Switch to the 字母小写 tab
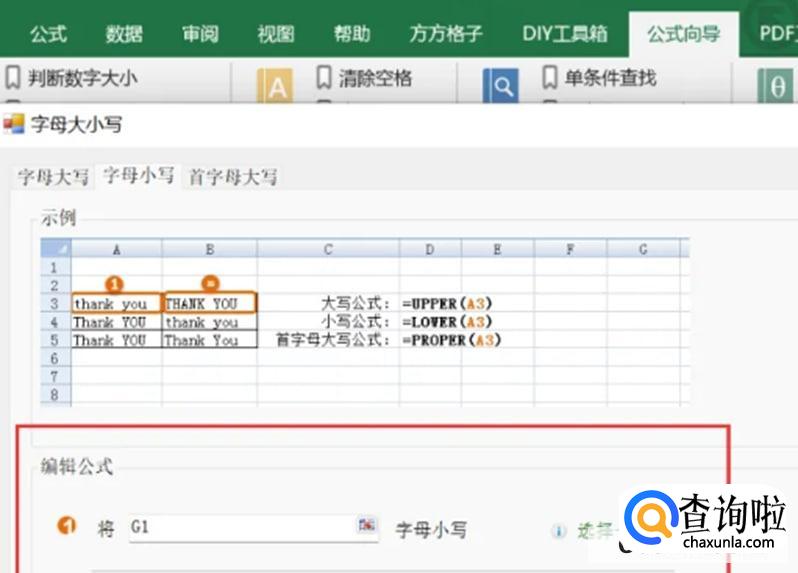Viewport: 798px width, 573px height. [138, 176]
